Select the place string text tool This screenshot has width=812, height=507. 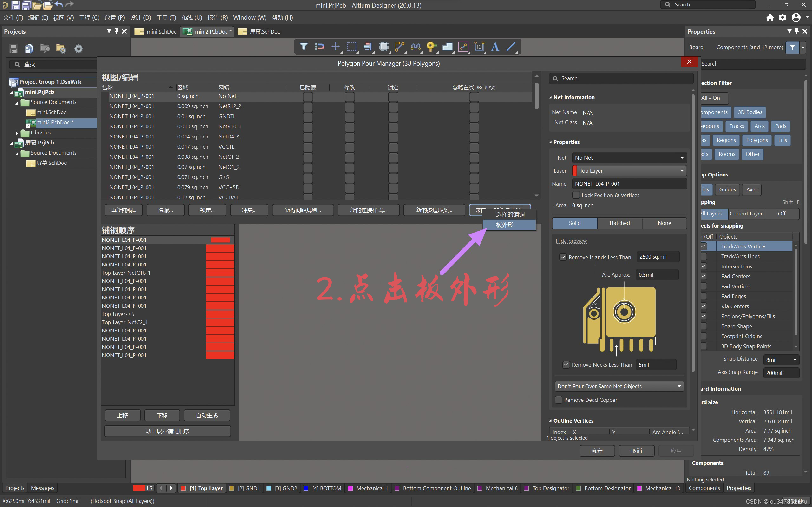(495, 47)
